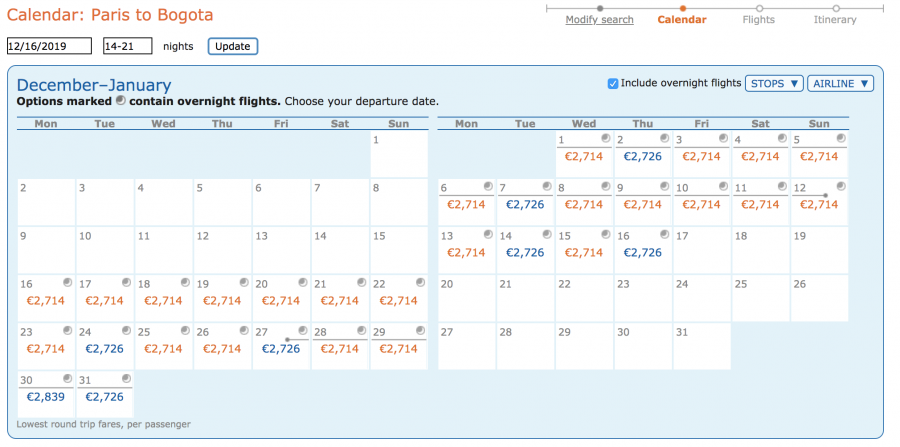
Task: Click the nights range input field
Action: click(x=127, y=46)
